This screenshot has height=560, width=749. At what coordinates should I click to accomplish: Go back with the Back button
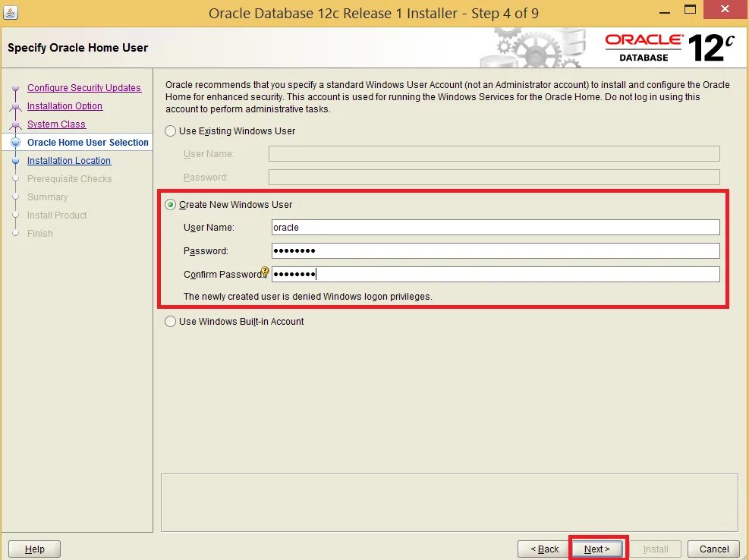[x=544, y=549]
